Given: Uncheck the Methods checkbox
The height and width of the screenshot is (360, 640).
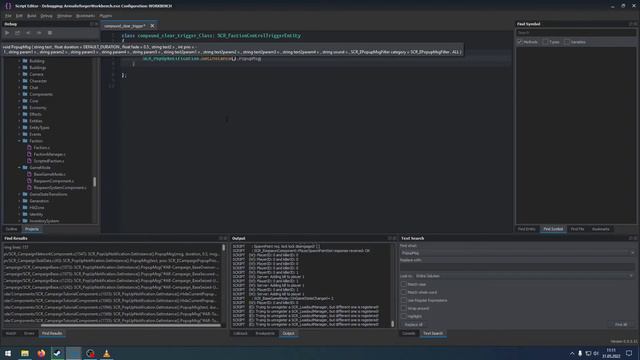Looking at the screenshot, I should click(520, 42).
